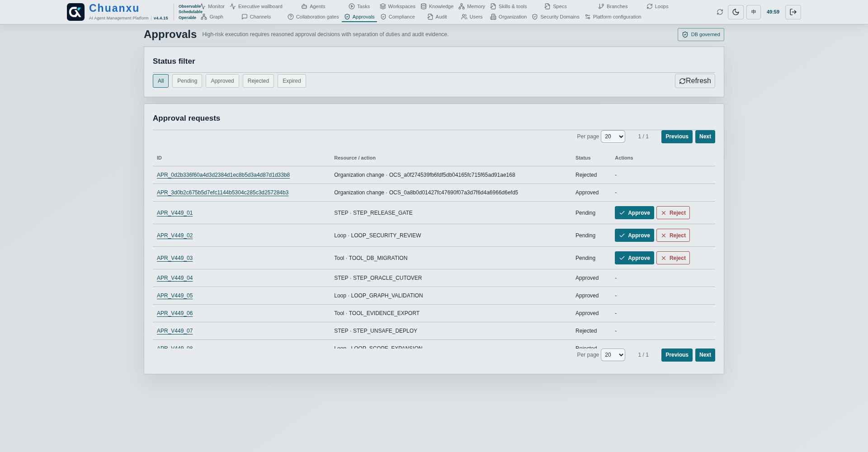Approve request APR_V449_02

click(x=634, y=235)
